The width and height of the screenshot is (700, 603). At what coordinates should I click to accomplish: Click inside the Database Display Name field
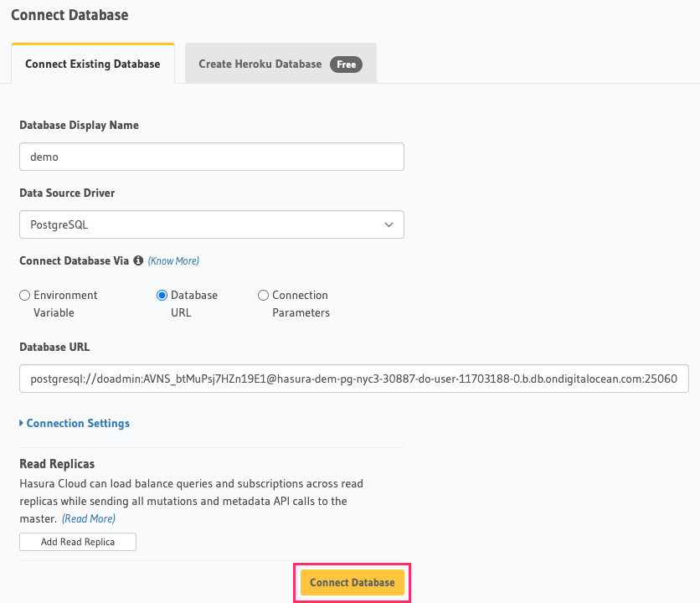(x=212, y=157)
